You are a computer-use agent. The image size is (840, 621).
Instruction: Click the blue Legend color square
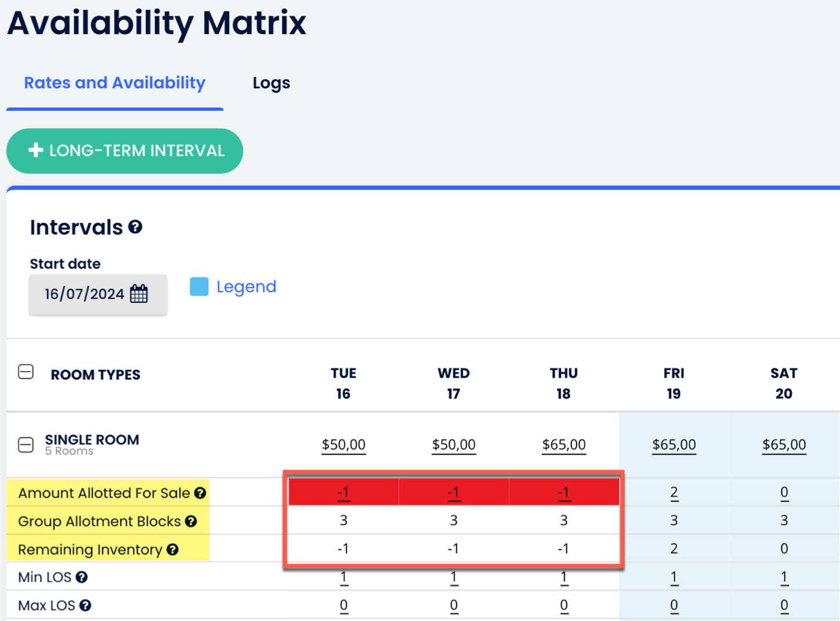pyautogui.click(x=199, y=287)
